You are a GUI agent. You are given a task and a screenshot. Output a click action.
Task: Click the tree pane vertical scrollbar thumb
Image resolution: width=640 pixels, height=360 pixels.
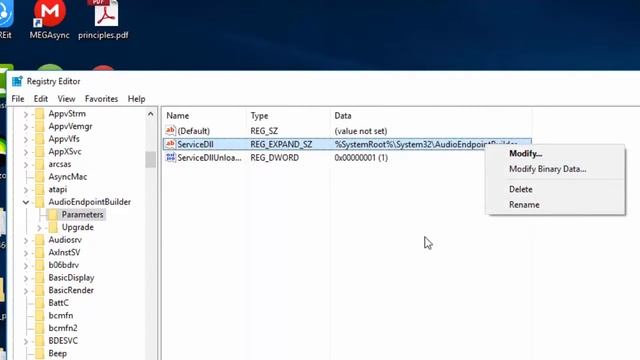(151, 159)
